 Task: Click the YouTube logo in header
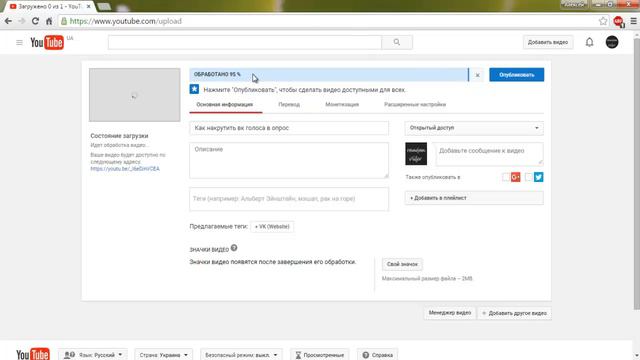[x=47, y=42]
